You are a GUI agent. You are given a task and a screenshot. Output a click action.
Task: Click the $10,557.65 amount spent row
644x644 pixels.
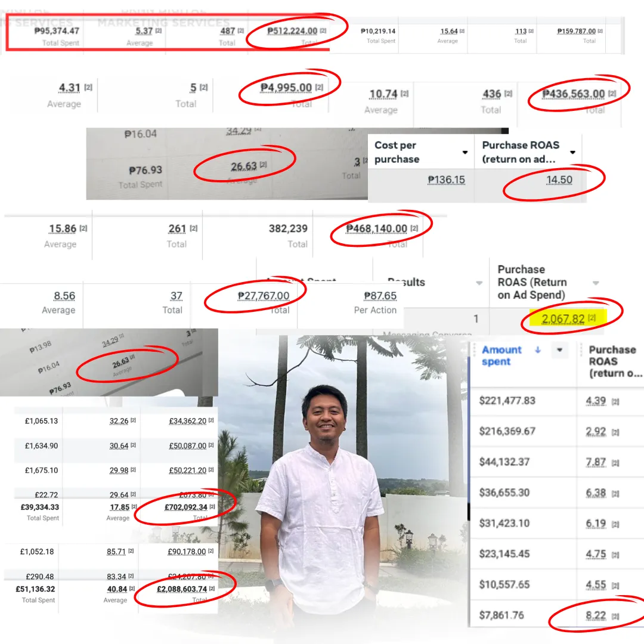click(x=504, y=584)
